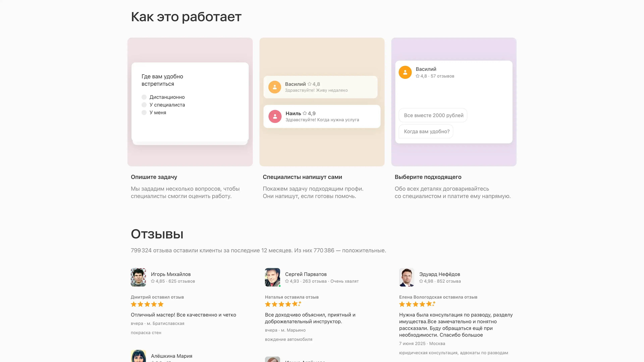Click star icon beside Игорь Михайлов's 4,85 rating
This screenshot has width=644, height=362.
(x=153, y=281)
